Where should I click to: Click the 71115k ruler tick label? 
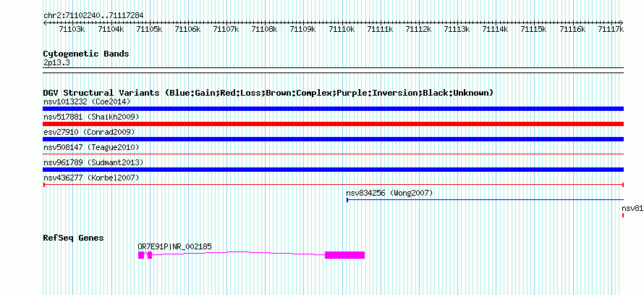point(533,29)
